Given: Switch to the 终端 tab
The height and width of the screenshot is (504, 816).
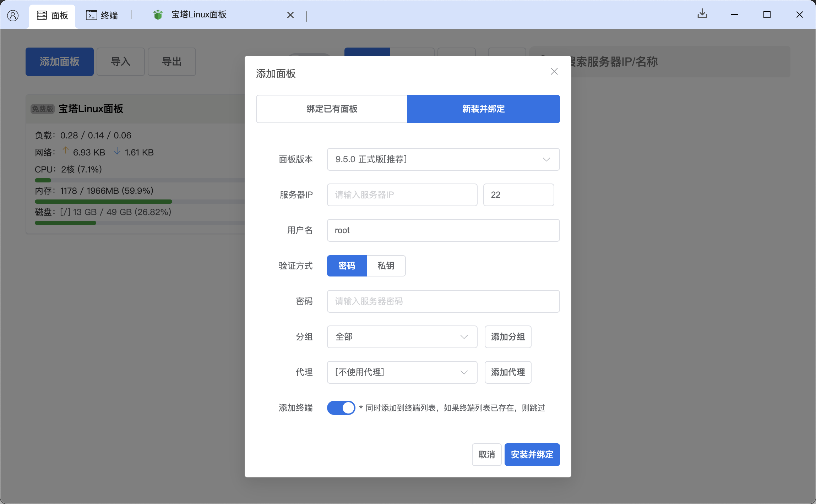Looking at the screenshot, I should (103, 15).
